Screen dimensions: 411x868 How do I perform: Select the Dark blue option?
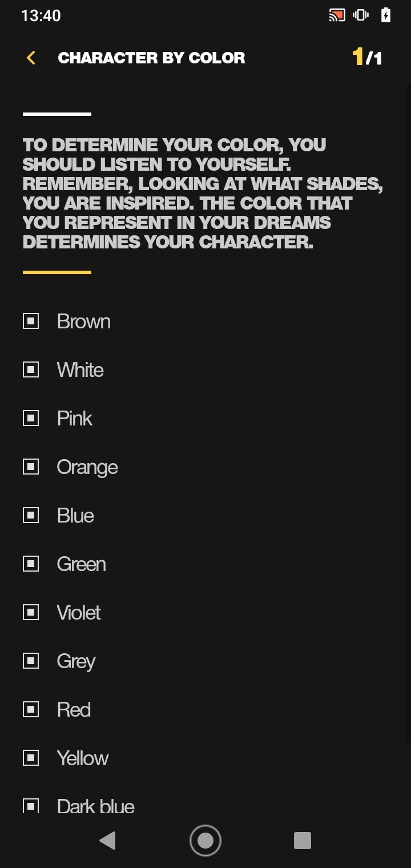pyautogui.click(x=96, y=806)
